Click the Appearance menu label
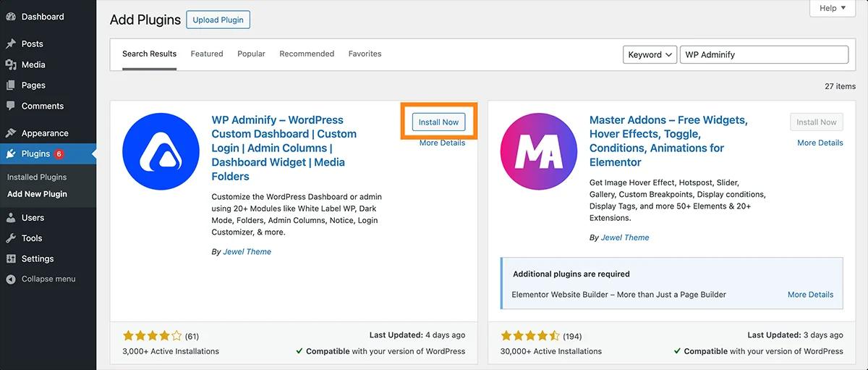This screenshot has width=868, height=370. point(45,133)
